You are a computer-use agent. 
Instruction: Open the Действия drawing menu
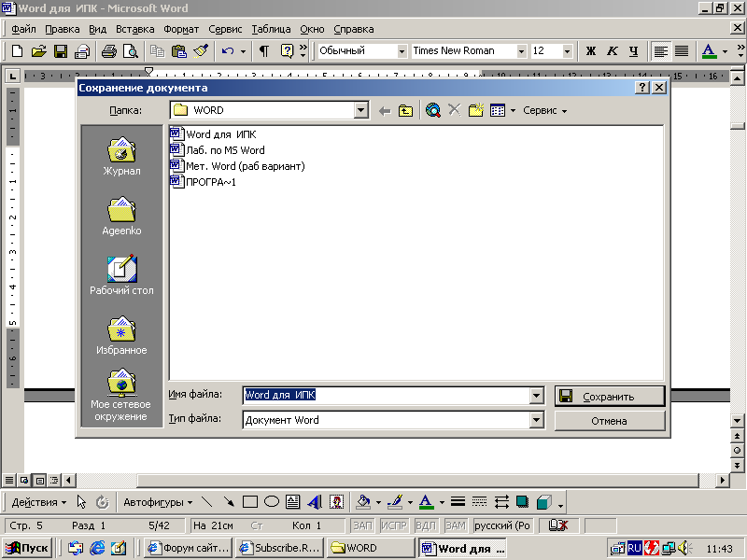(38, 502)
